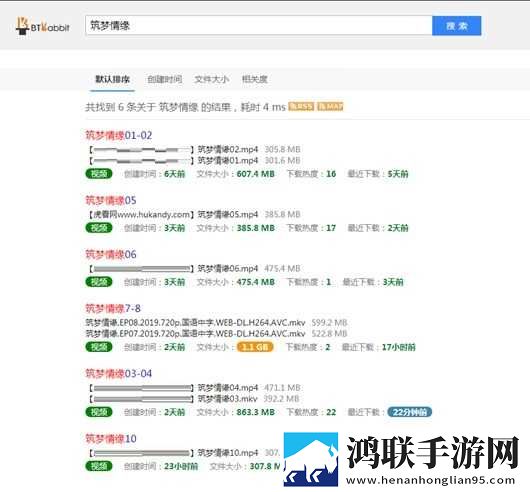The width and height of the screenshot is (530, 492).
Task: Click the 视频 tag under 筑梦情缘06
Action: pos(99,282)
